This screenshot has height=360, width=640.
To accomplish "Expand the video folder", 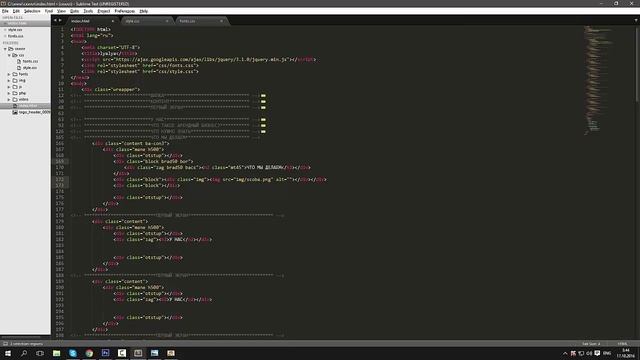I will [9, 99].
